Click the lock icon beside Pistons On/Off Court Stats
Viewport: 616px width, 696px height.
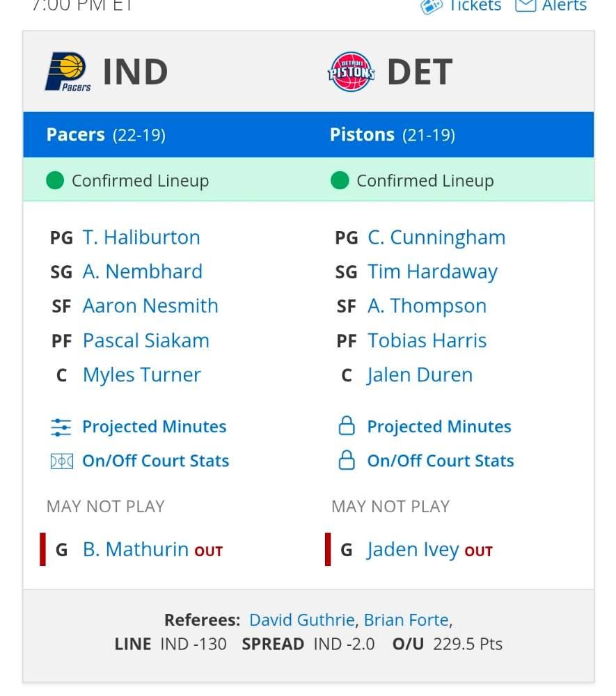click(346, 461)
